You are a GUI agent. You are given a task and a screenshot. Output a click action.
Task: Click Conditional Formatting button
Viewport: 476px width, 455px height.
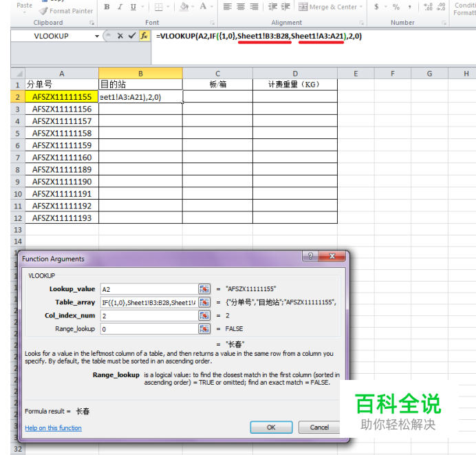click(x=464, y=9)
